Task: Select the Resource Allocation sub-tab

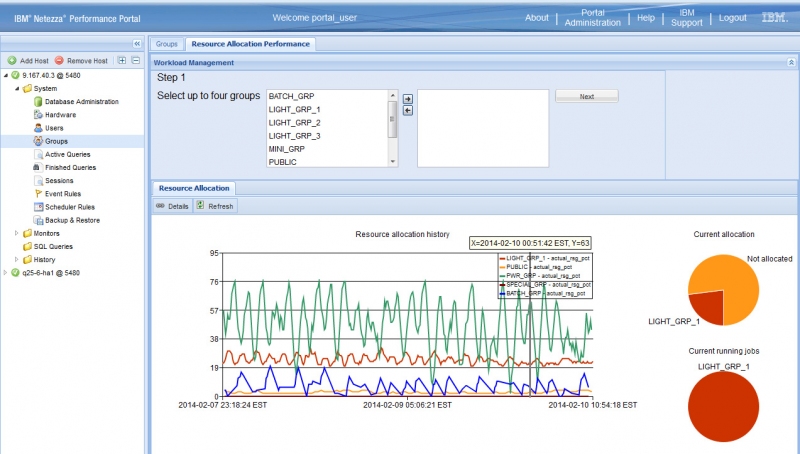Action: click(x=194, y=188)
